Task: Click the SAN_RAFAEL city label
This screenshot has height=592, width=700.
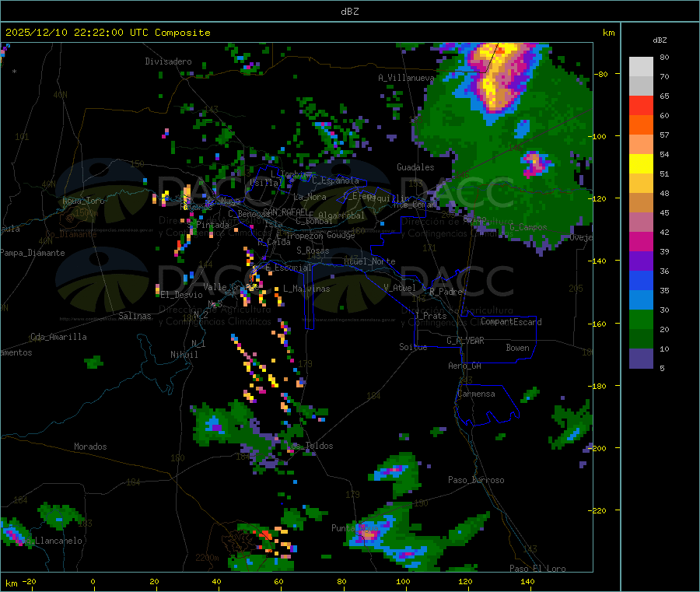Action: click(x=285, y=212)
